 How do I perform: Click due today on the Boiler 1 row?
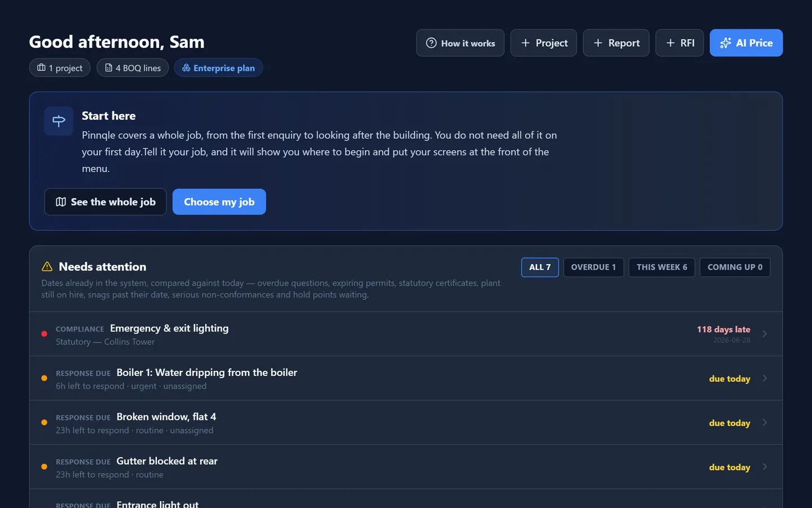click(x=730, y=379)
